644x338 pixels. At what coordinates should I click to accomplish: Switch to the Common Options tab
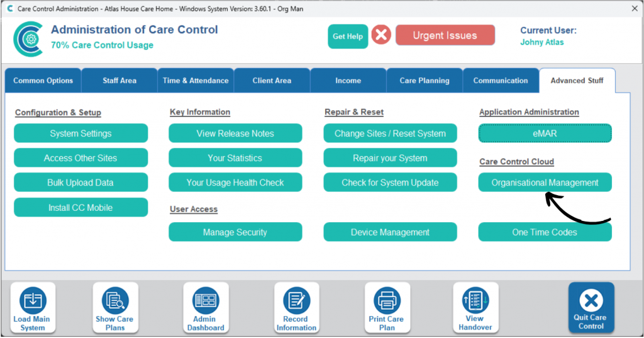[x=43, y=81]
